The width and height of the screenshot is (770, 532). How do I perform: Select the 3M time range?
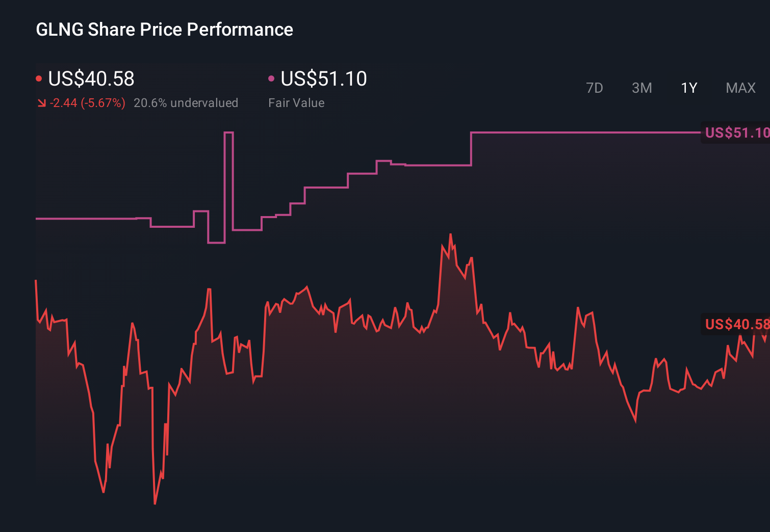click(x=641, y=88)
